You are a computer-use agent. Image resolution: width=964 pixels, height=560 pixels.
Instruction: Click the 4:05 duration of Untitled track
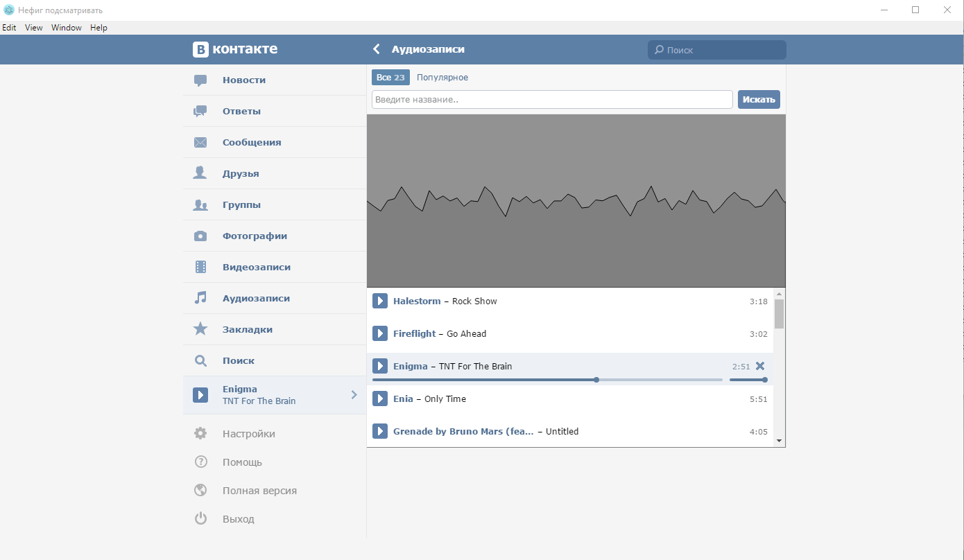point(759,432)
